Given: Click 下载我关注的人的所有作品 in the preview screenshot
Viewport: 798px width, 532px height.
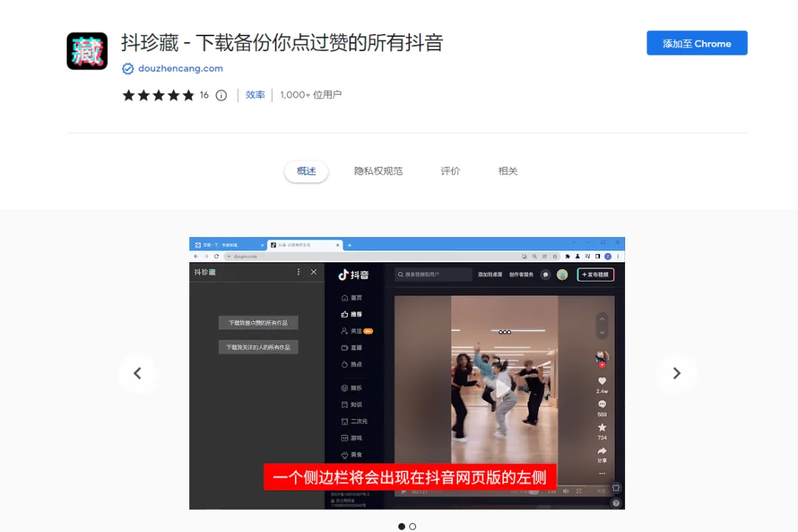Looking at the screenshot, I should 258,347.
